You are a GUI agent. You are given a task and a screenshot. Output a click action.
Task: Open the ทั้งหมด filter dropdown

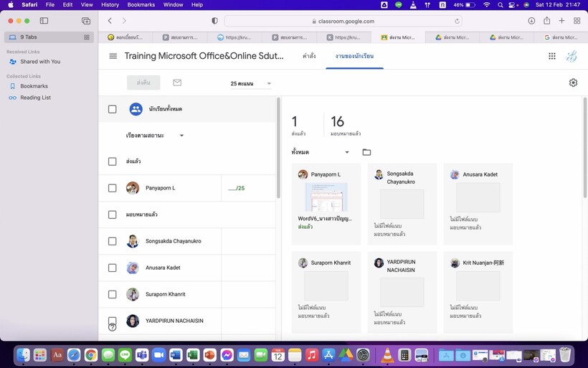point(321,152)
